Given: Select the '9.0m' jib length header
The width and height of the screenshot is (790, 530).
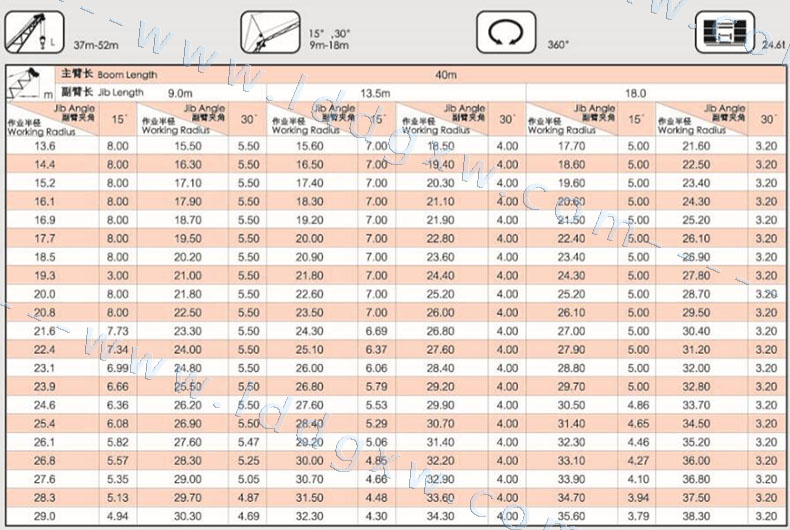Looking at the screenshot, I should [180, 93].
